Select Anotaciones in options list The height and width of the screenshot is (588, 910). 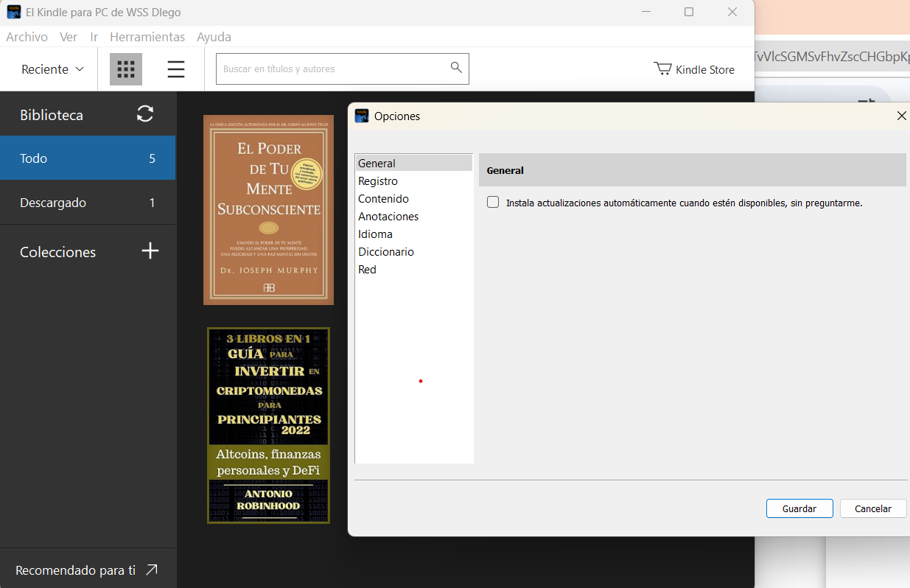tap(414, 217)
